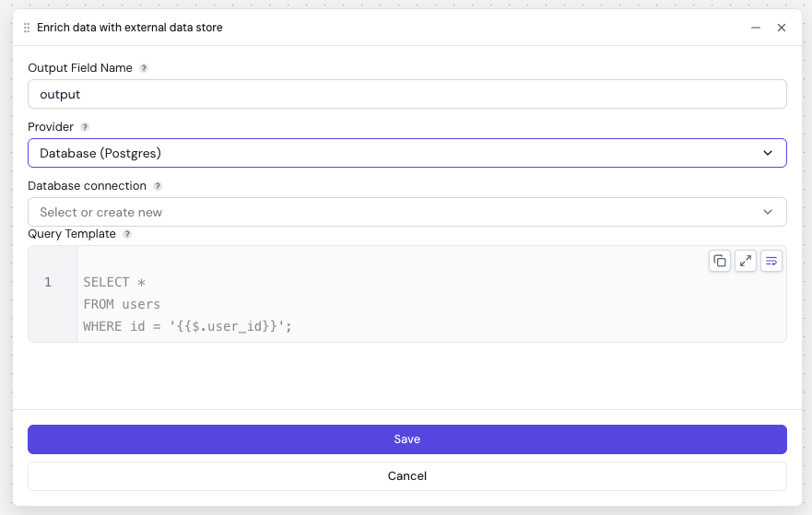Show help for Query Template
The height and width of the screenshot is (515, 812).
[127, 234]
